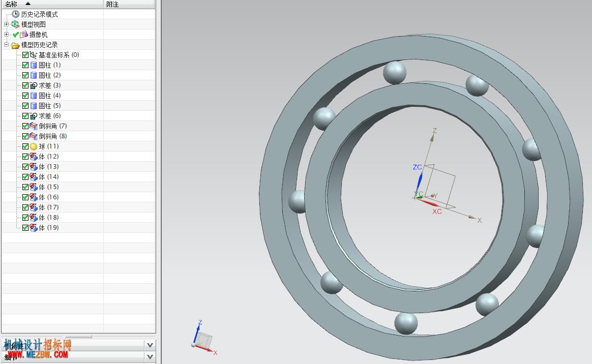Click the body icon of 体 (16)
The height and width of the screenshot is (364, 592).
coord(34,197)
